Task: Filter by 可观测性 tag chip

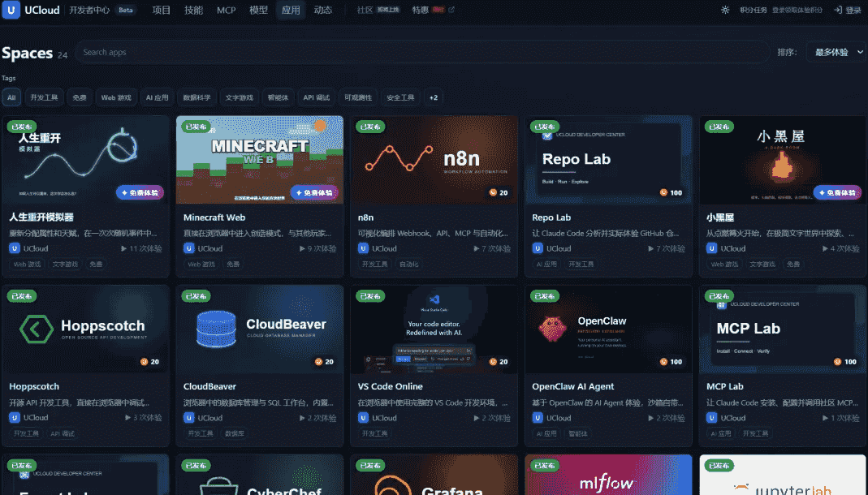Action: 358,97
